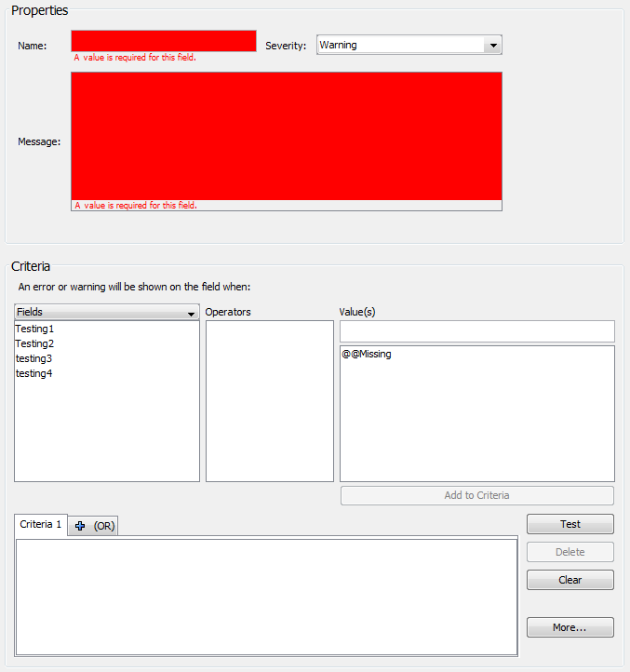Viewport: 630px width, 672px height.
Task: Click the Add to Criteria button
Action: click(477, 495)
